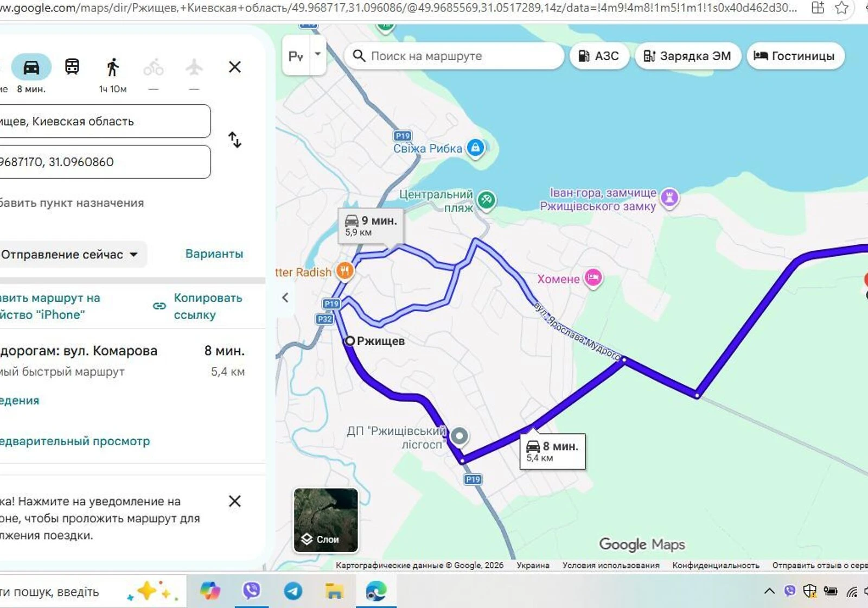Open File Explorer from the taskbar
Screen dimensions: 868x608
pyautogui.click(x=334, y=591)
